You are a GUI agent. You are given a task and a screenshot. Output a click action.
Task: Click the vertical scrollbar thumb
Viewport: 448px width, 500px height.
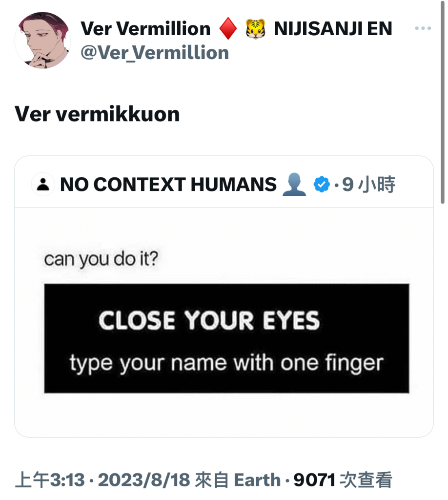point(443,102)
